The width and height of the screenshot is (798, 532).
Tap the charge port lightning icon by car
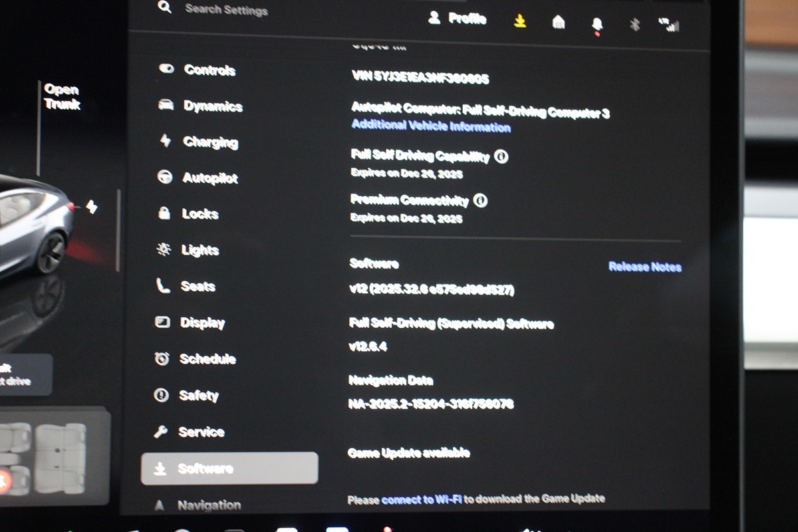92,207
